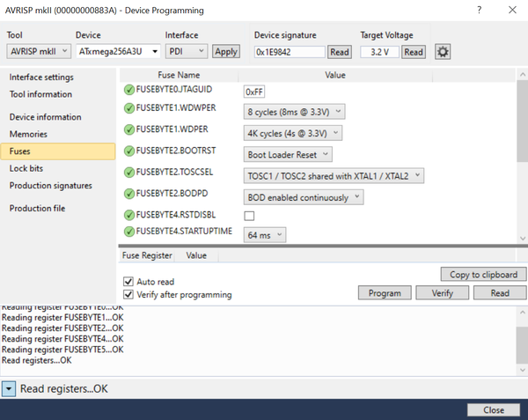This screenshot has width=528, height=420.
Task: Click the green check icon beside FUSEBYTE1.WDPER
Action: point(129,129)
